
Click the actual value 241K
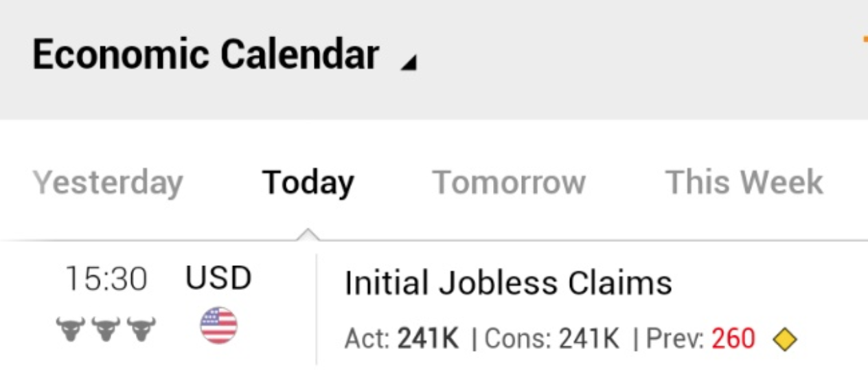click(428, 339)
